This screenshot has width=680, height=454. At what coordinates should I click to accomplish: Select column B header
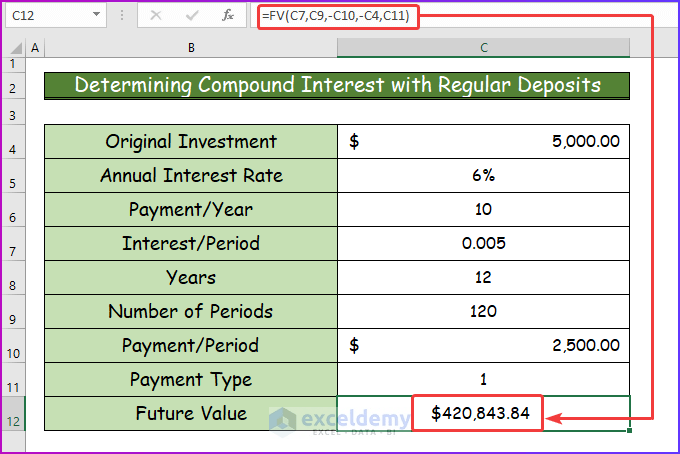tap(191, 48)
